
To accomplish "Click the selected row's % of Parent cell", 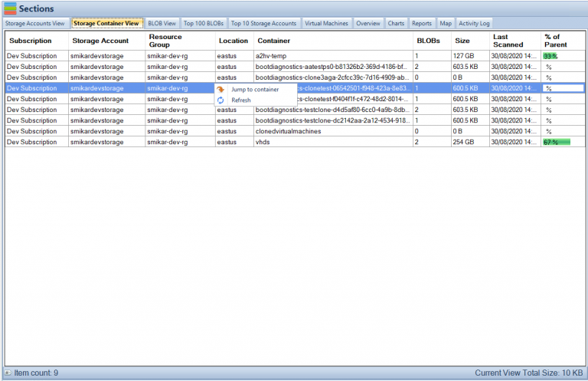I will [563, 88].
